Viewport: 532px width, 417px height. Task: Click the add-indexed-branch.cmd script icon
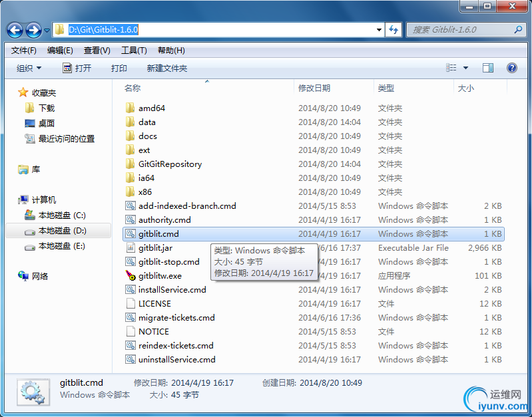[131, 206]
